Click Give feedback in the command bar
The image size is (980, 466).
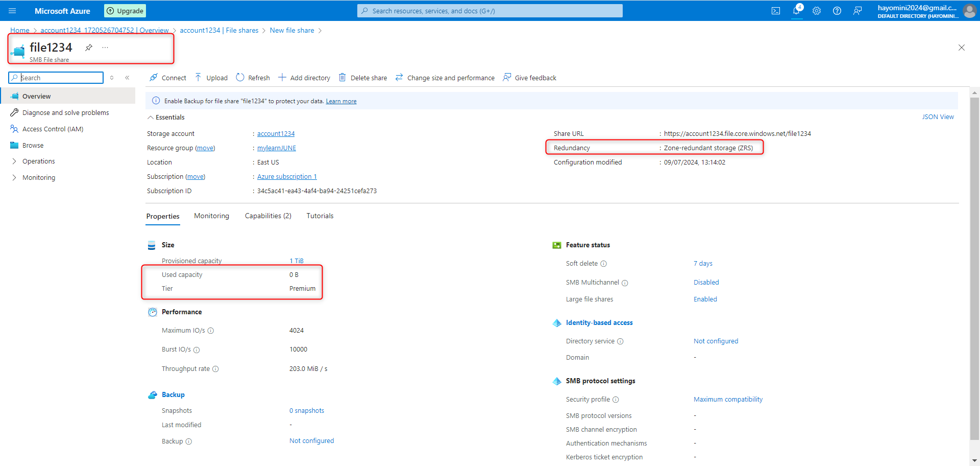tap(530, 78)
